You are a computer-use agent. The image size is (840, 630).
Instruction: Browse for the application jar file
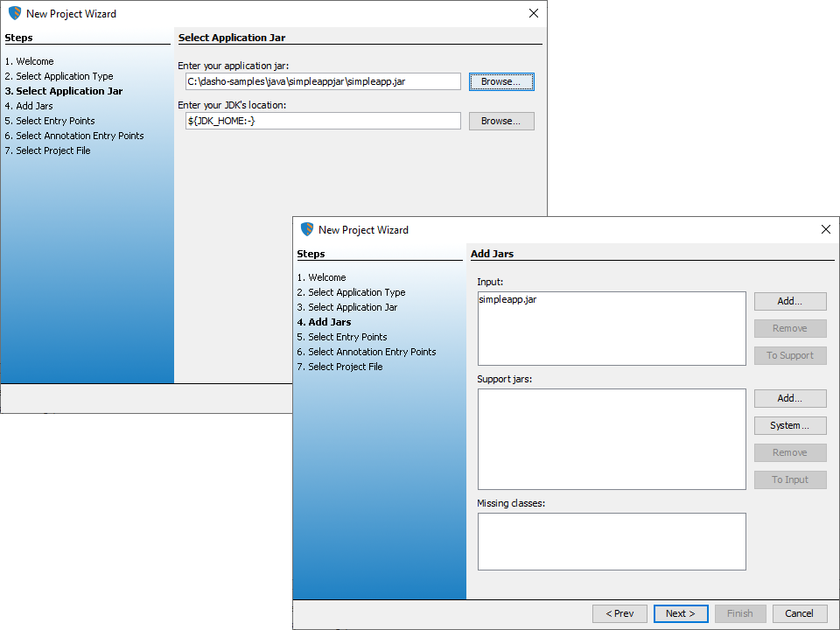pyautogui.click(x=501, y=81)
